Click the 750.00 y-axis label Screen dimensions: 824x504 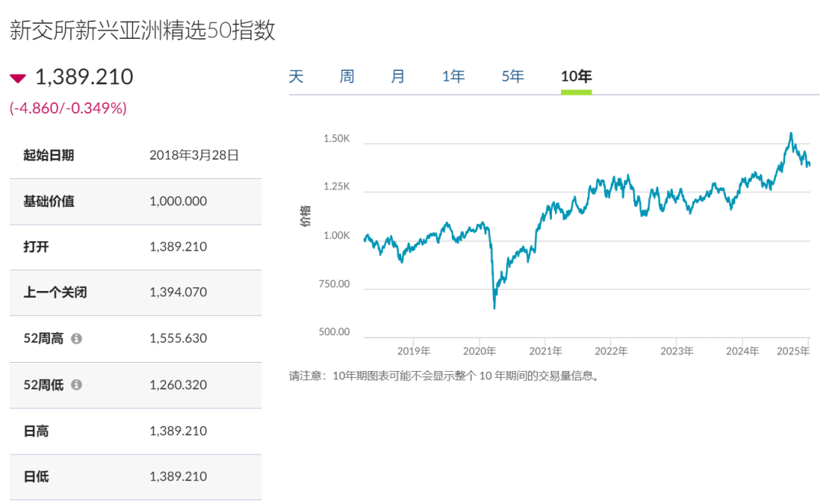click(x=334, y=284)
